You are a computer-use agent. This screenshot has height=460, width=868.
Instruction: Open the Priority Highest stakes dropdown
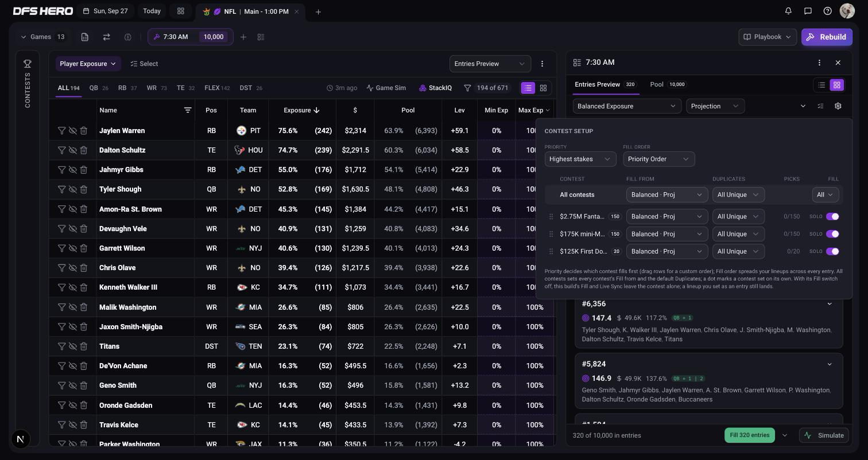(580, 159)
